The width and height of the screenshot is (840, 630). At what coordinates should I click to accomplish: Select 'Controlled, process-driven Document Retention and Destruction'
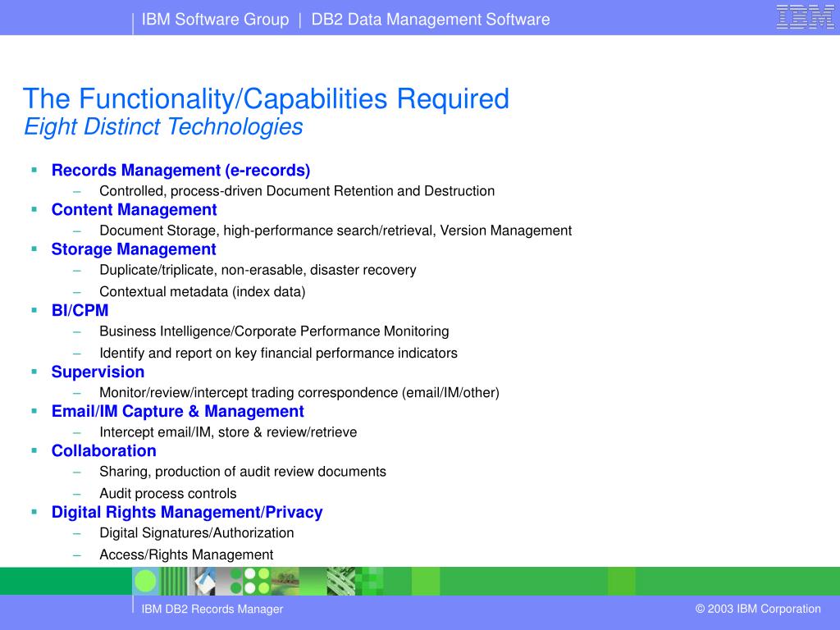pyautogui.click(x=297, y=191)
